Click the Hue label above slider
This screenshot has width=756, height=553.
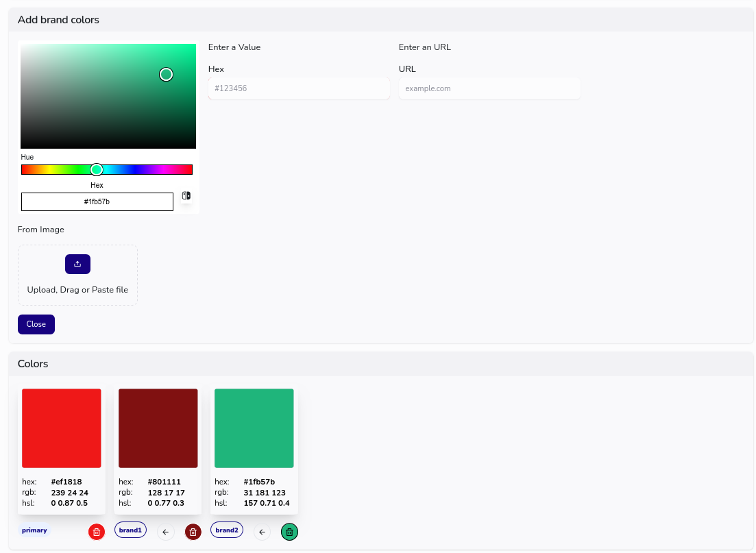(x=27, y=157)
